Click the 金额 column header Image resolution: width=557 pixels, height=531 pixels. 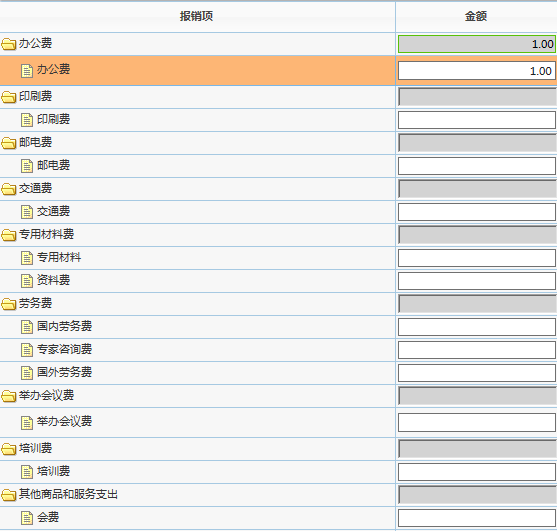[476, 16]
